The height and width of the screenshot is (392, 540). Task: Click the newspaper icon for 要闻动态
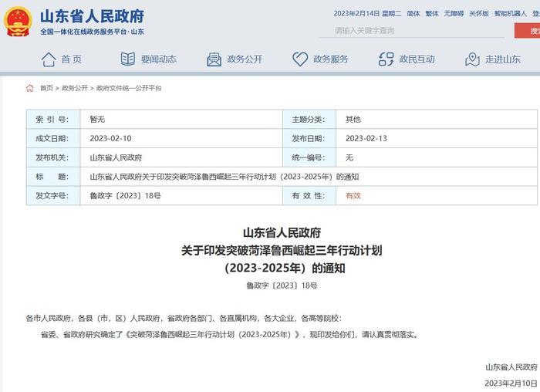click(128, 59)
